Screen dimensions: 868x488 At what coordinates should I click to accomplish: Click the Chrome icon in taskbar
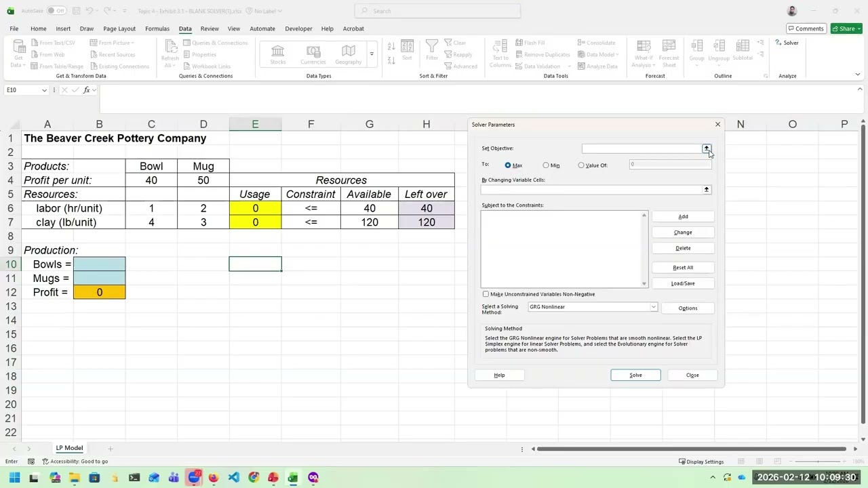click(x=254, y=477)
